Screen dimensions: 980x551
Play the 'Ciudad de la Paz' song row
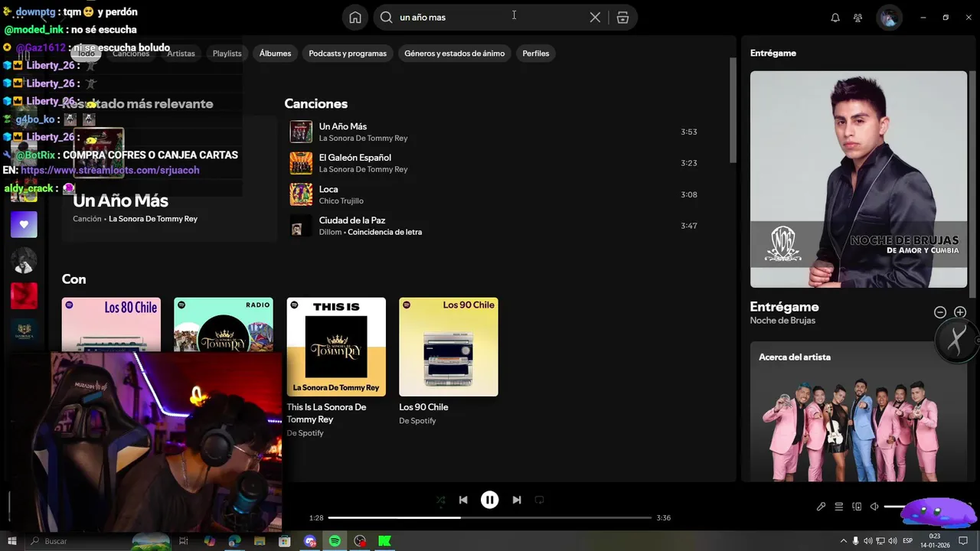coord(493,226)
